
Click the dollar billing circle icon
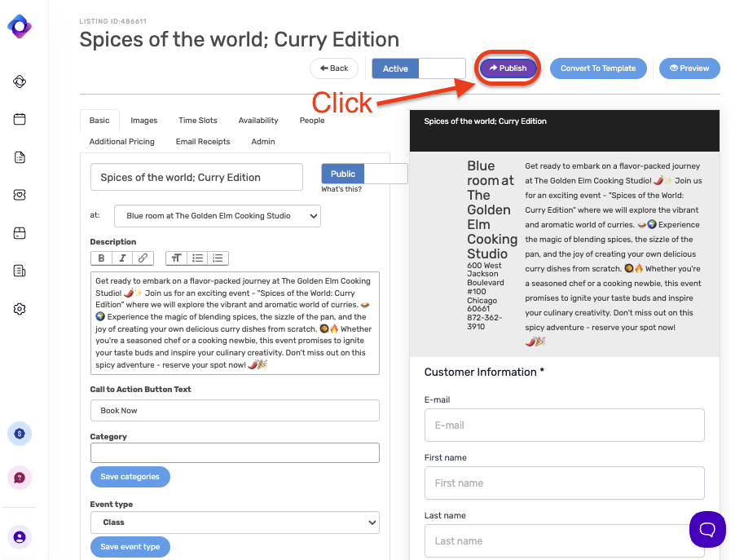(x=20, y=434)
